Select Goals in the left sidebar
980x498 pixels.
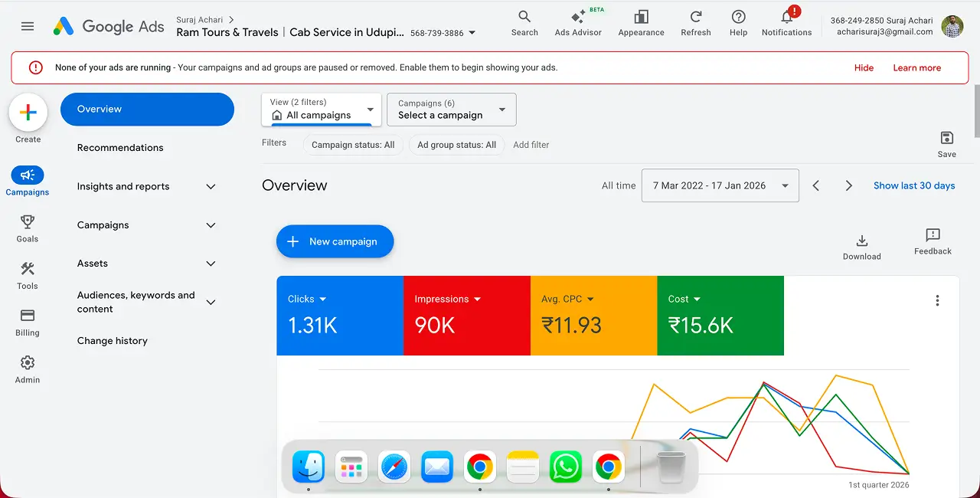[27, 228]
